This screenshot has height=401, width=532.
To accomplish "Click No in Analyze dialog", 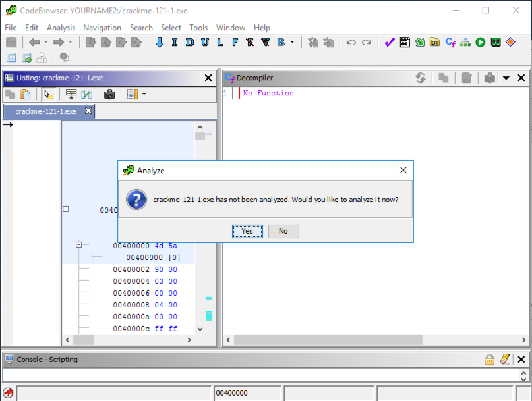I will pos(283,231).
